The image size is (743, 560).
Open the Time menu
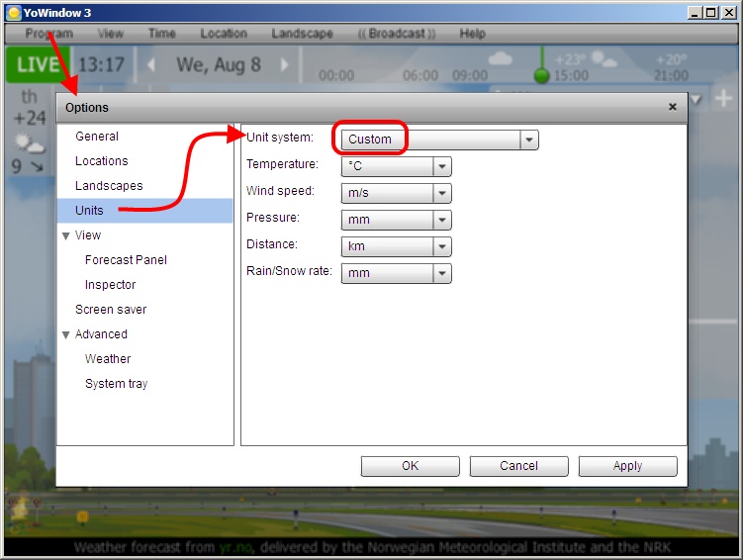[162, 34]
